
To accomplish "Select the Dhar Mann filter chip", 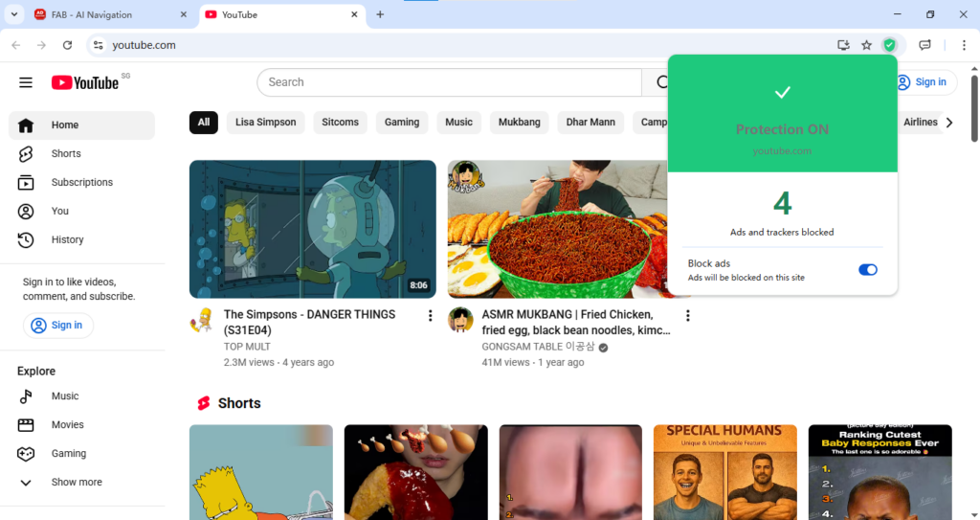I will (x=590, y=122).
